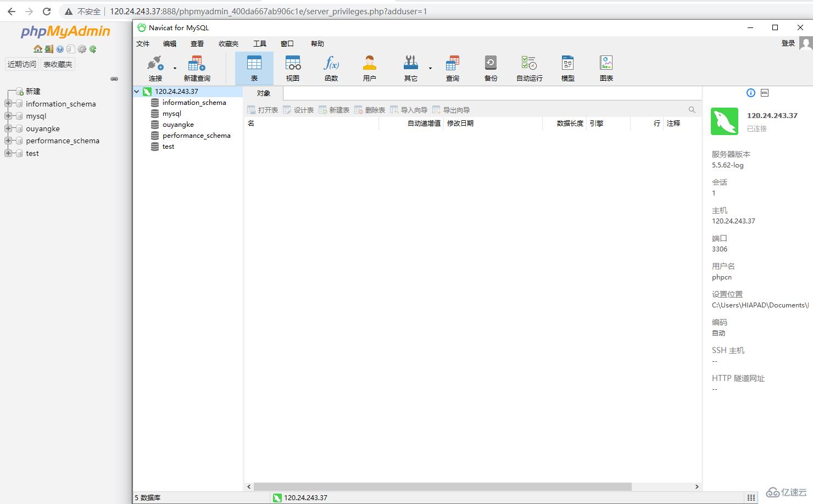This screenshot has height=504, width=813.
Task: Open the 函数 (Function) toolbar icon
Action: coord(331,68)
